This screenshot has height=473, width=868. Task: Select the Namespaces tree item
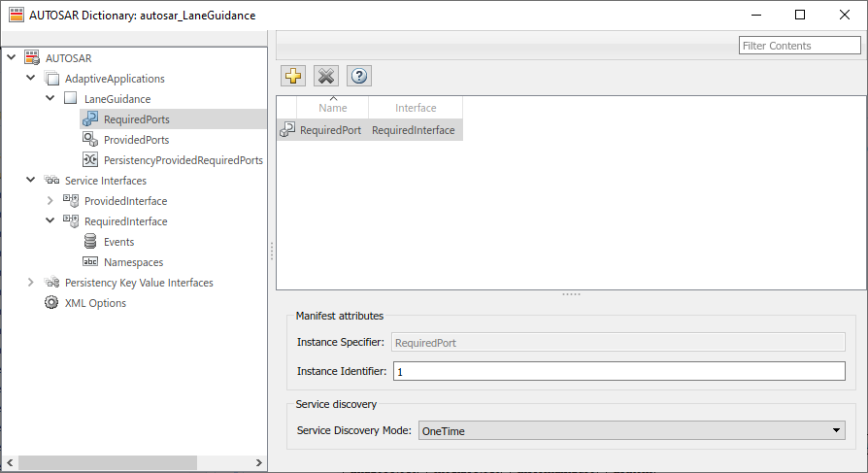point(133,262)
